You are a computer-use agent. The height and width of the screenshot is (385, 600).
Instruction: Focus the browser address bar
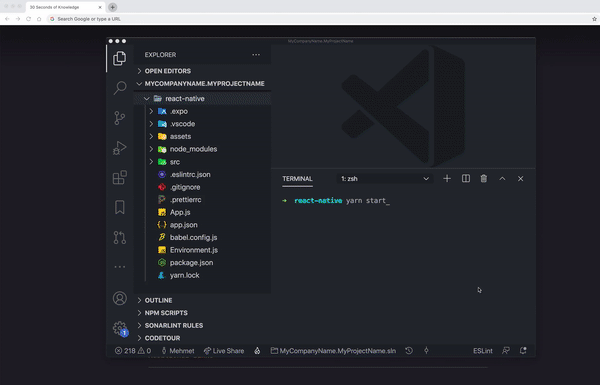(318, 19)
